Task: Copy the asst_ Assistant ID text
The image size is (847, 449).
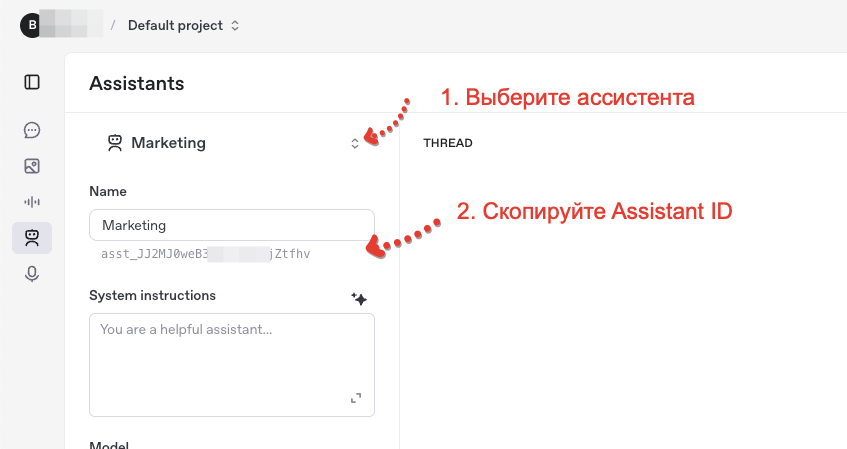Action: pos(206,254)
